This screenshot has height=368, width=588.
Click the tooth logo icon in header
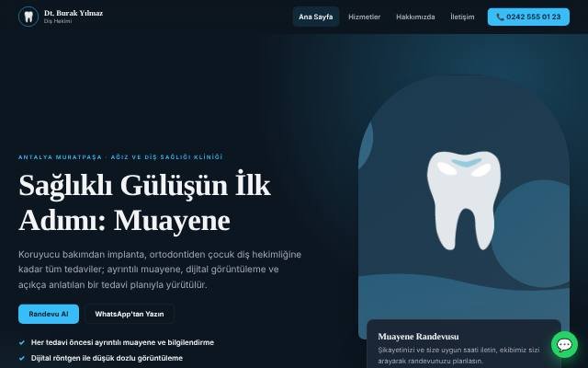pos(28,17)
